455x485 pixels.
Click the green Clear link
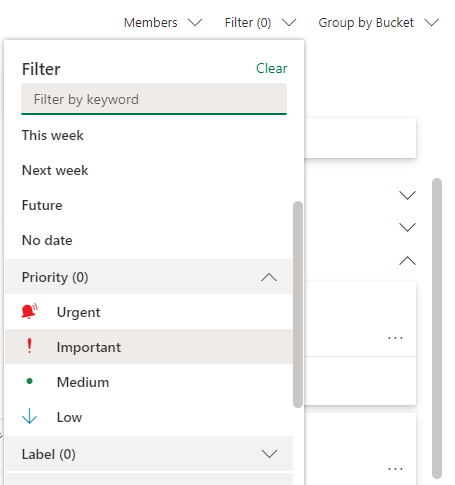271,68
